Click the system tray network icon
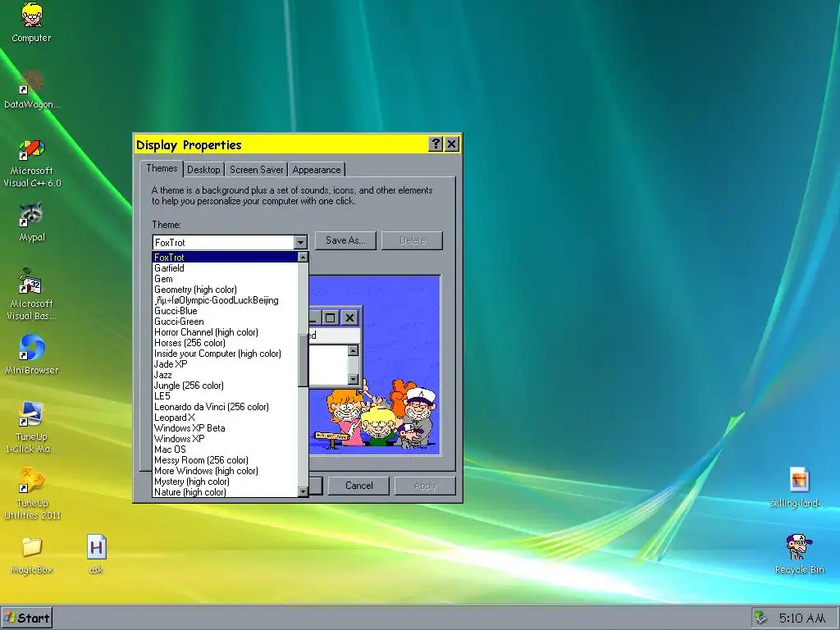The width and height of the screenshot is (840, 630). pos(760,617)
